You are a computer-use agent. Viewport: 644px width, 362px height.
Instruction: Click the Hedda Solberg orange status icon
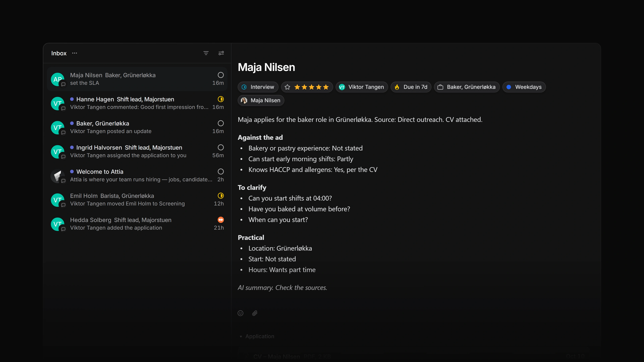pos(221,220)
